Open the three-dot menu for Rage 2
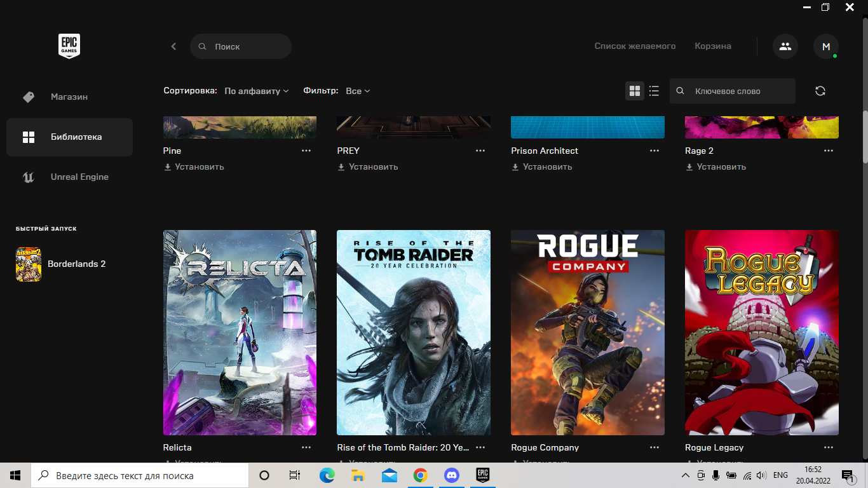Viewport: 868px width, 488px height. [829, 151]
